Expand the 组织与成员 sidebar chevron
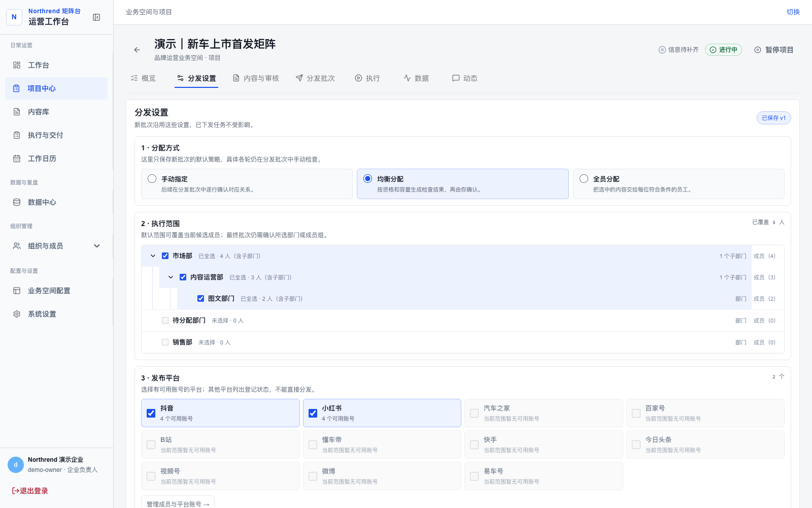This screenshot has width=812, height=508. point(97,246)
